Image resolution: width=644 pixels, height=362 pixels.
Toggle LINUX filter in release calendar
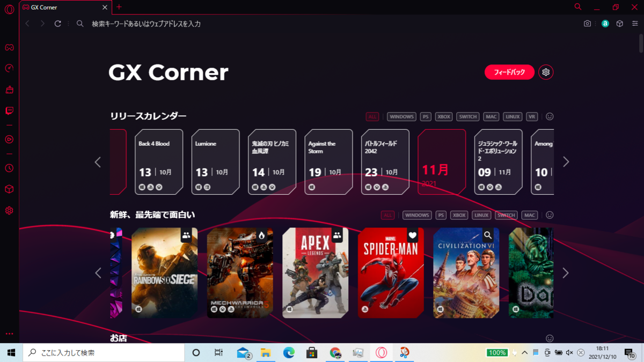tap(513, 116)
